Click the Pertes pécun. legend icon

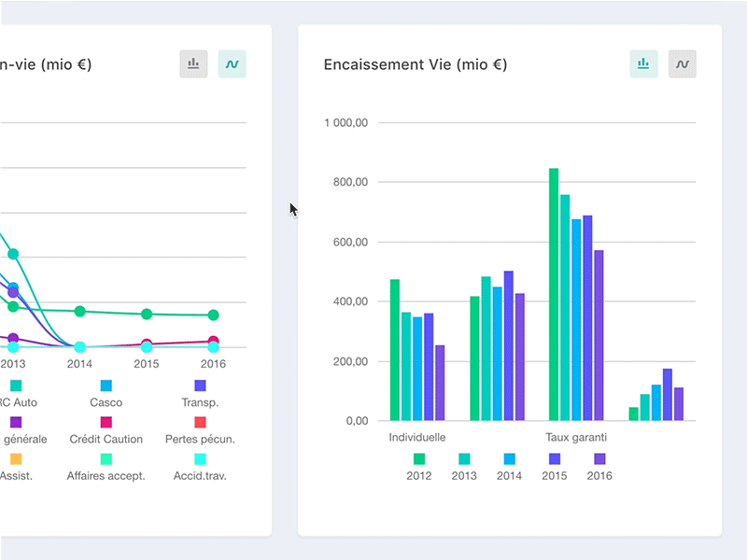tap(199, 422)
